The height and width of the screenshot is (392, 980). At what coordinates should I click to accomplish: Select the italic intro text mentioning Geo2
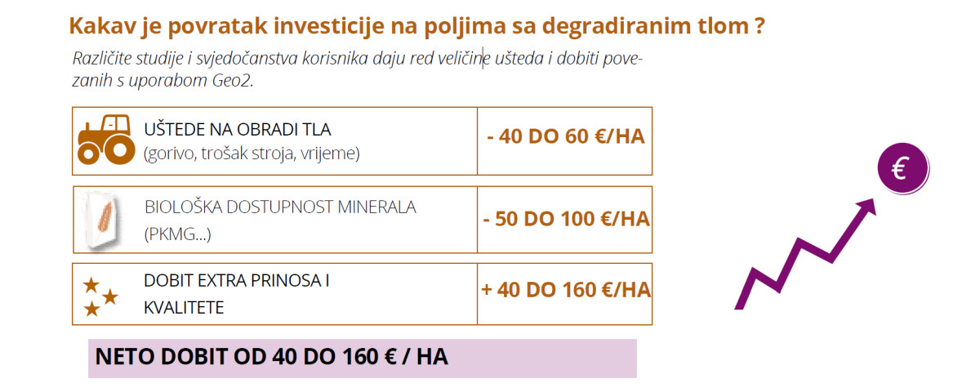click(358, 70)
